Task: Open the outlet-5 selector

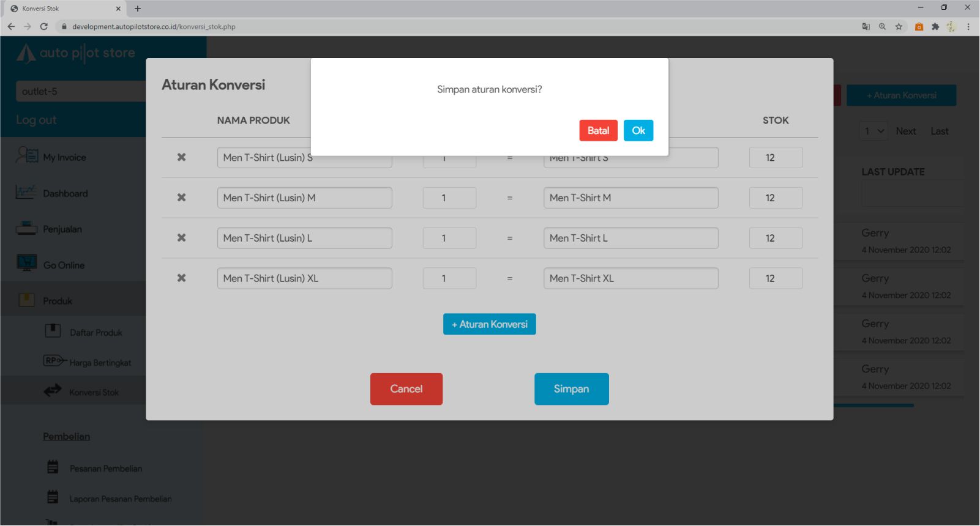Action: coord(80,91)
